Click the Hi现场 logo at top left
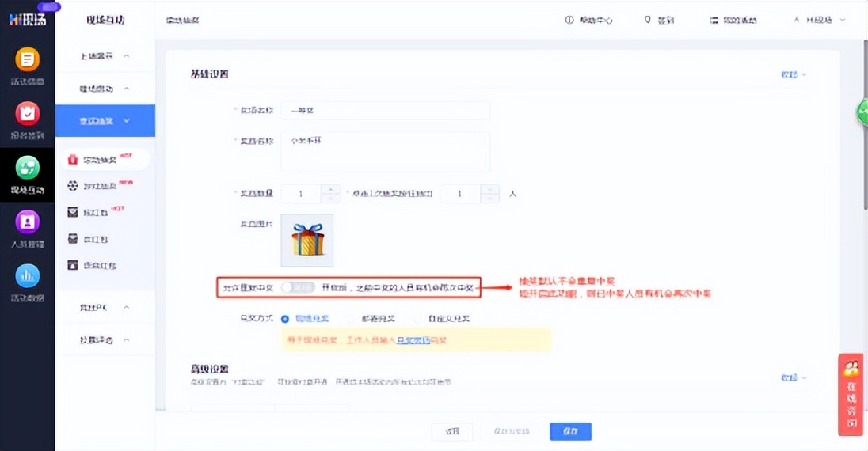The image size is (868, 451). (28, 19)
